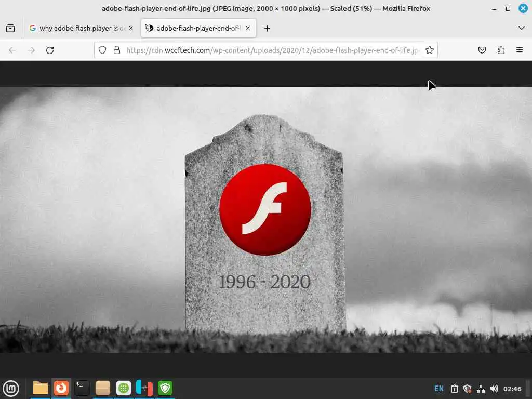Open the Extensions puzzle menu

pos(501,50)
